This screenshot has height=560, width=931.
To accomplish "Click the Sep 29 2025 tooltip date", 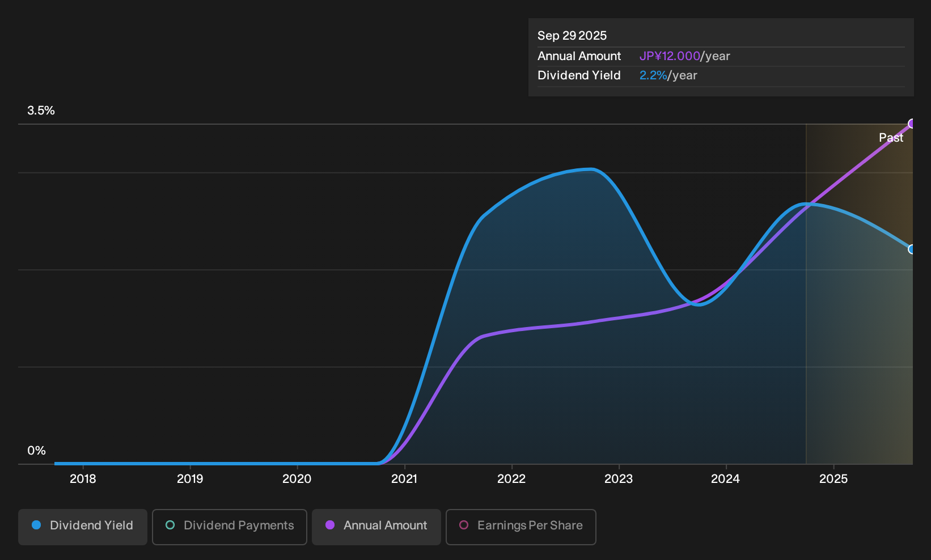I will tap(572, 36).
